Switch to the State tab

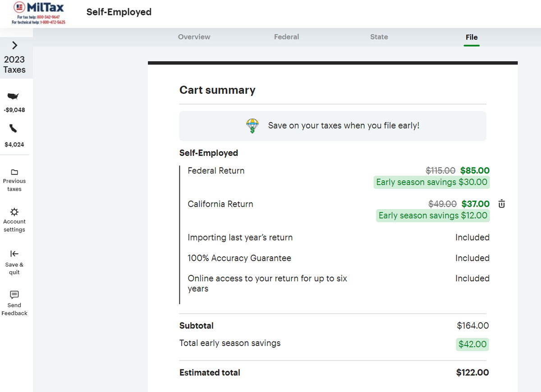pyautogui.click(x=379, y=37)
